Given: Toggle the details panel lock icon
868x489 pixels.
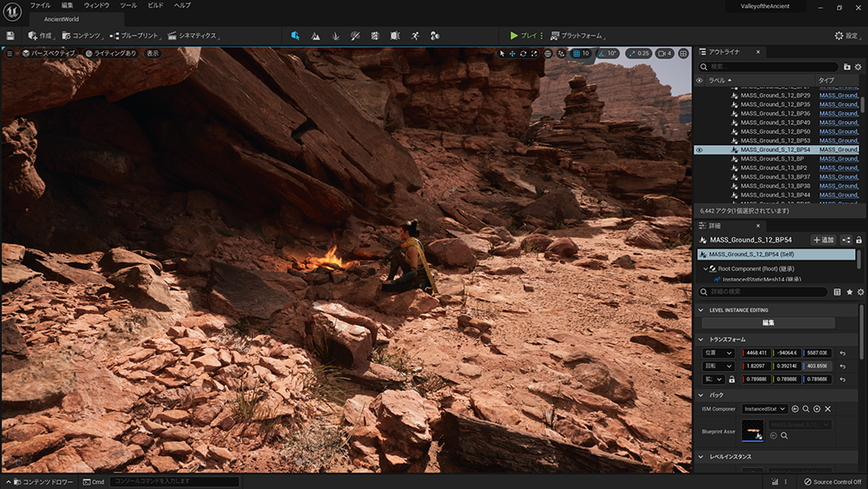Looking at the screenshot, I should click(858, 240).
